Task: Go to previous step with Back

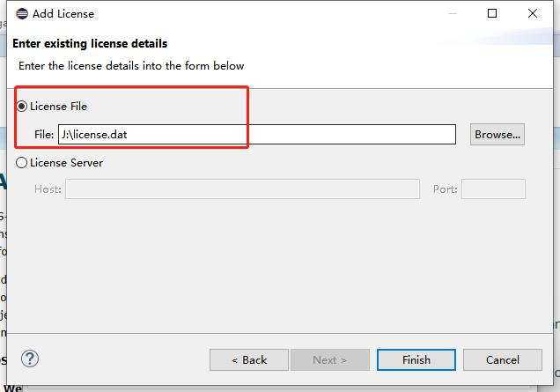Action: 249,359
